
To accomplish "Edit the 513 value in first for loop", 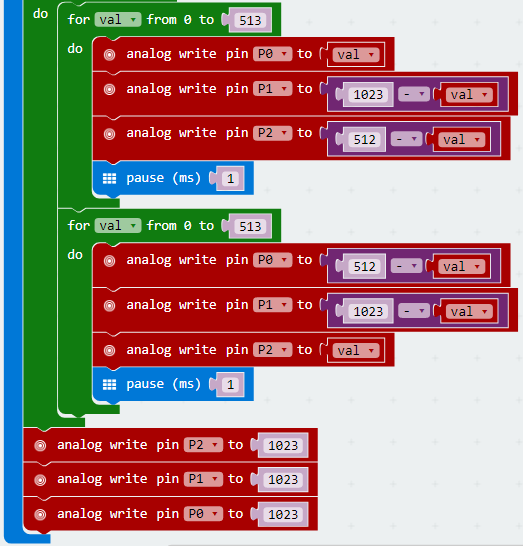I will pos(250,21).
